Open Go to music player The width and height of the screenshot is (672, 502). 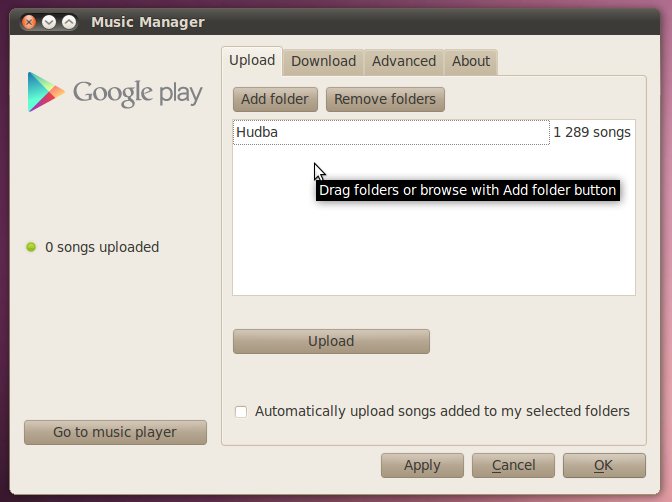coord(115,432)
